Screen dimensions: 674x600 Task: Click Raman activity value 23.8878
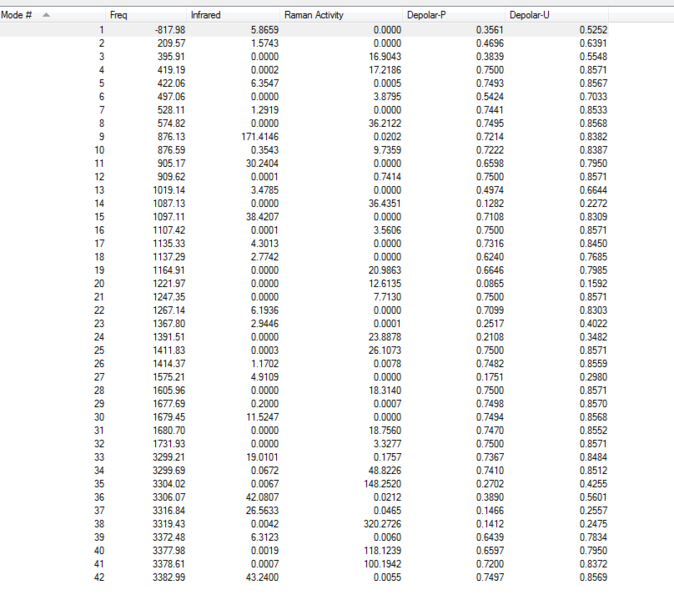385,337
